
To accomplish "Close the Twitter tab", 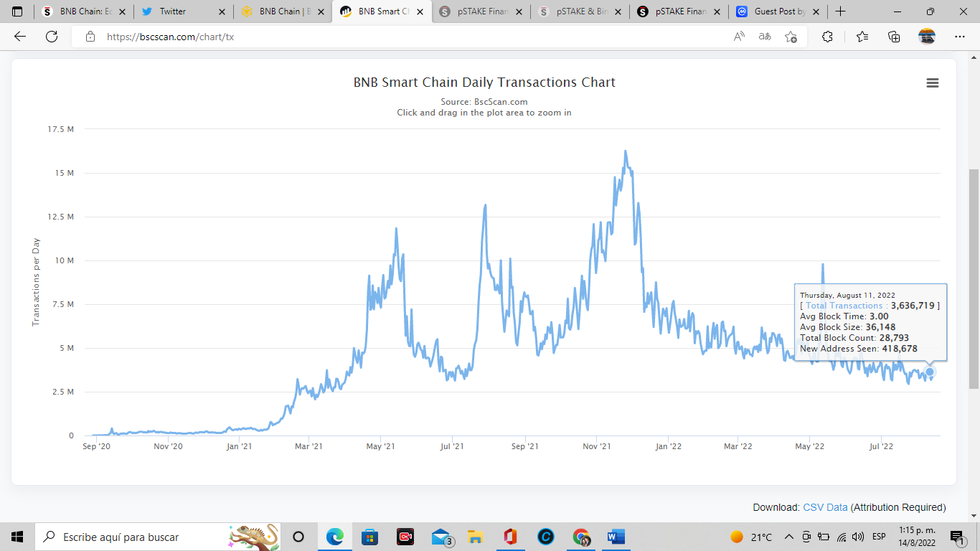I will pyautogui.click(x=221, y=11).
